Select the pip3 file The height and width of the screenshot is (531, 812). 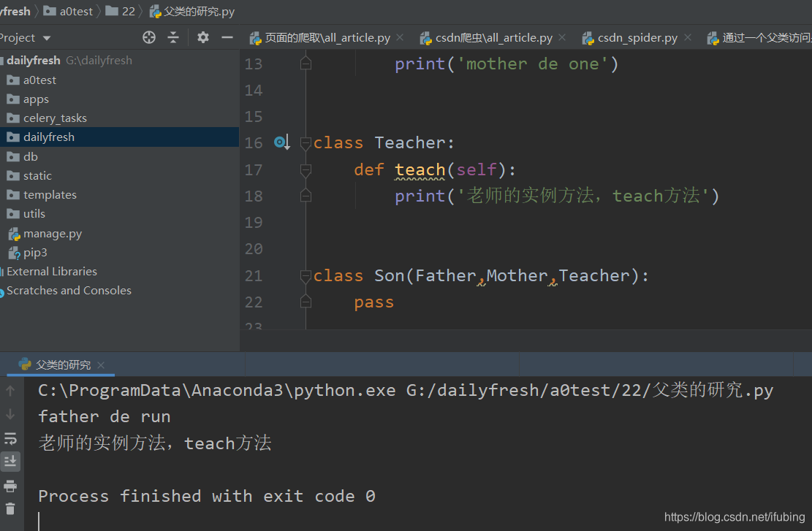tap(35, 253)
